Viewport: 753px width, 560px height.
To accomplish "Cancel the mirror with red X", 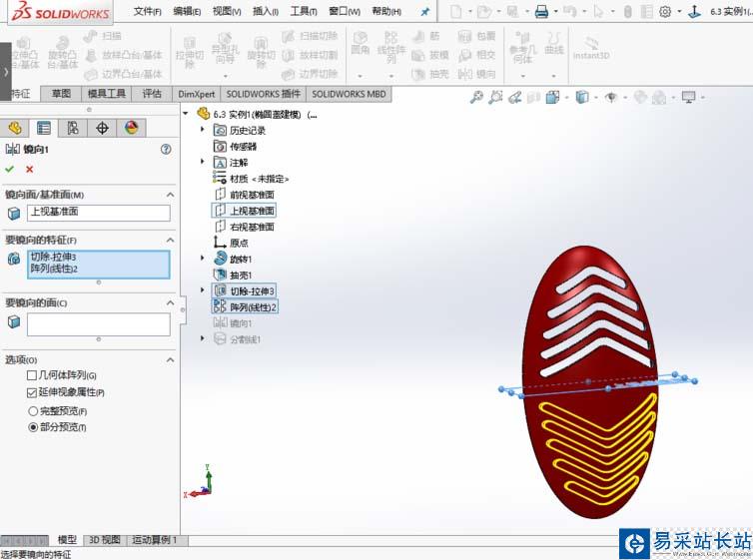I will [x=30, y=169].
